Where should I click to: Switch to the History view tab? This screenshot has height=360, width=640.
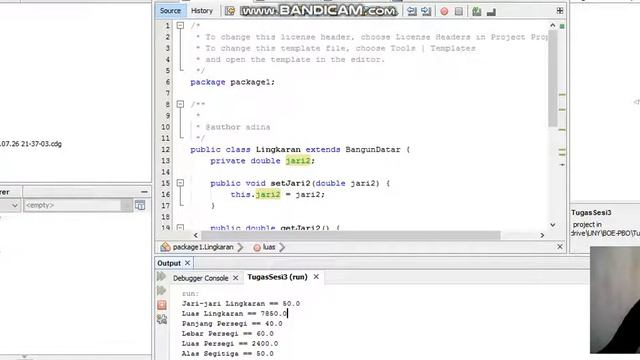[x=202, y=11]
